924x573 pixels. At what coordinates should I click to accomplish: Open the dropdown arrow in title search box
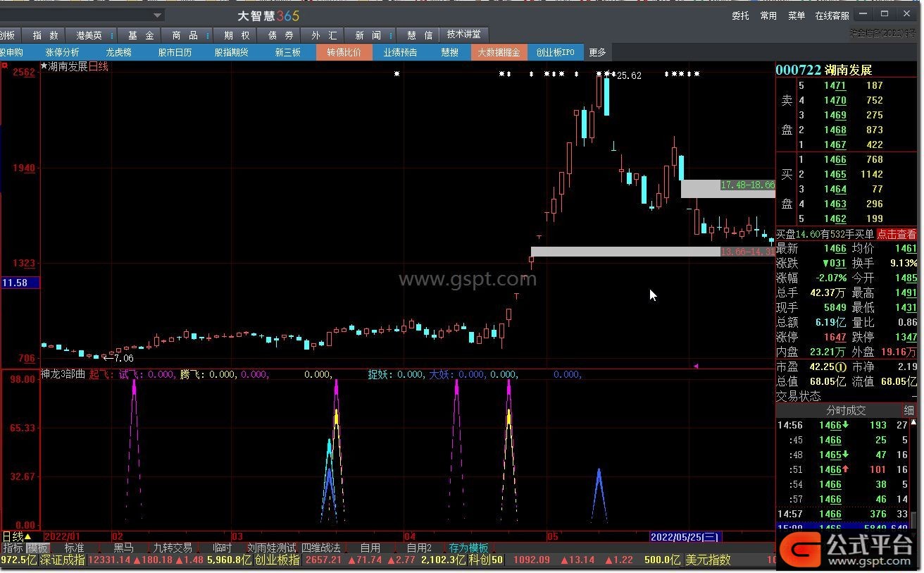coord(158,15)
